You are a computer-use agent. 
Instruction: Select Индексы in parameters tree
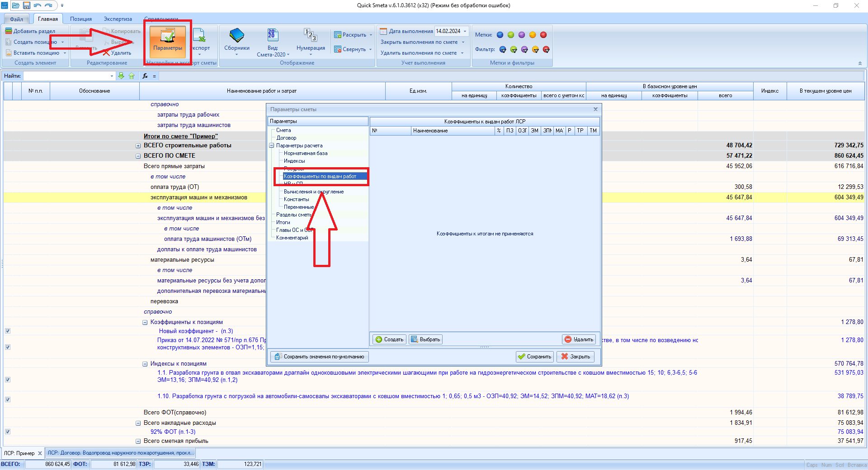pos(294,161)
